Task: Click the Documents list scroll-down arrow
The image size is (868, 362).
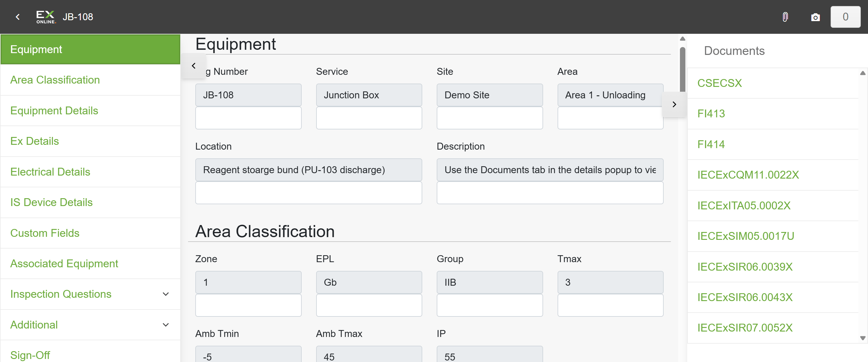Action: (x=863, y=338)
